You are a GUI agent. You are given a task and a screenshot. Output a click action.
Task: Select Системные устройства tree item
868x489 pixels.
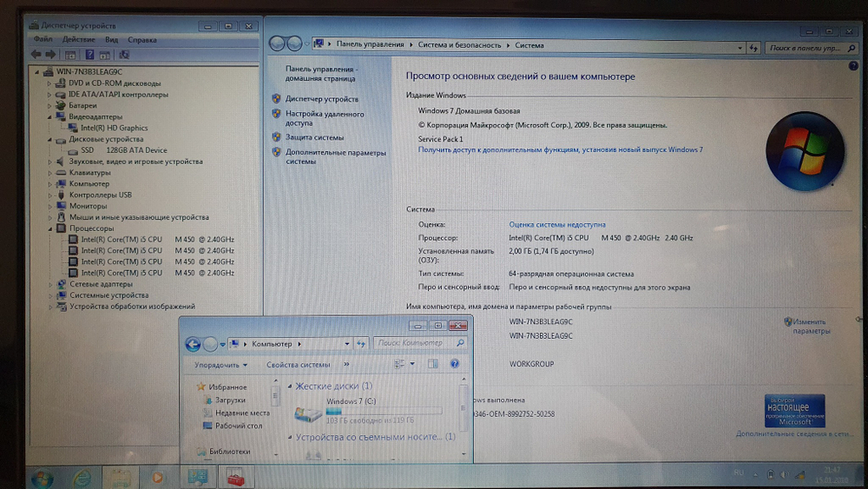pos(109,295)
